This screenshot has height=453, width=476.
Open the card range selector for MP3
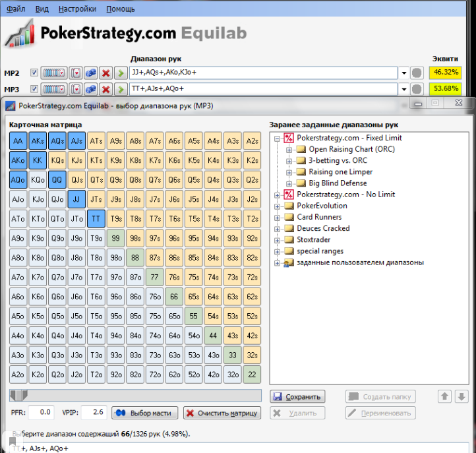pyautogui.click(x=54, y=89)
